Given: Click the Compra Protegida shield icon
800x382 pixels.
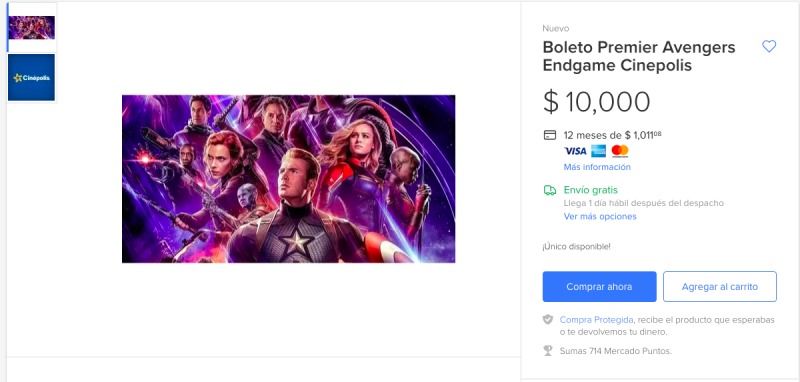Looking at the screenshot, I should point(547,320).
